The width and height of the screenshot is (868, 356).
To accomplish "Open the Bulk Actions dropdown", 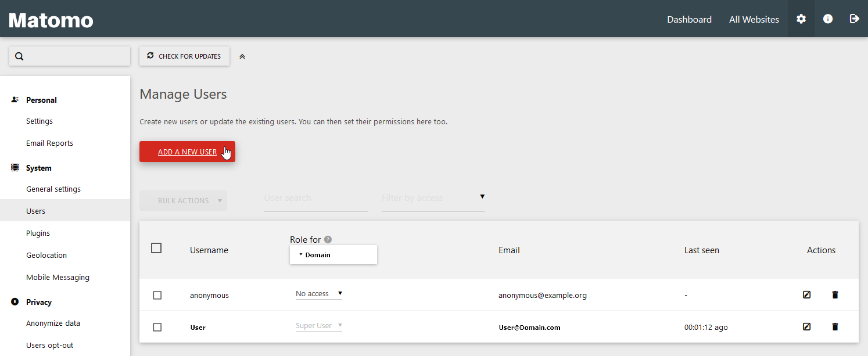I will [x=183, y=200].
